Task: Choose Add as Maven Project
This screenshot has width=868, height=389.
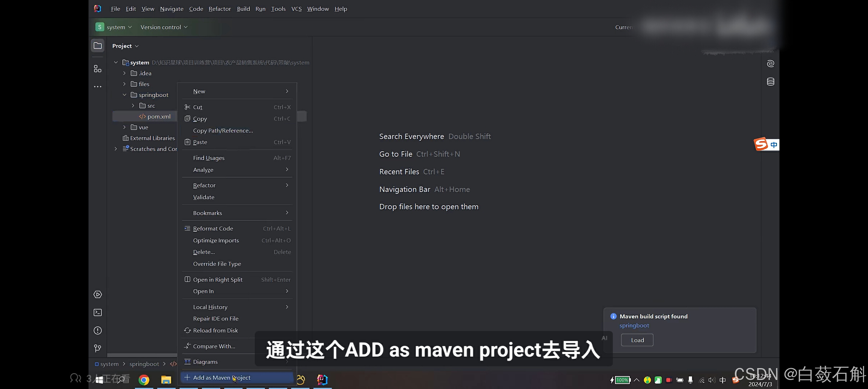Action: click(x=222, y=377)
